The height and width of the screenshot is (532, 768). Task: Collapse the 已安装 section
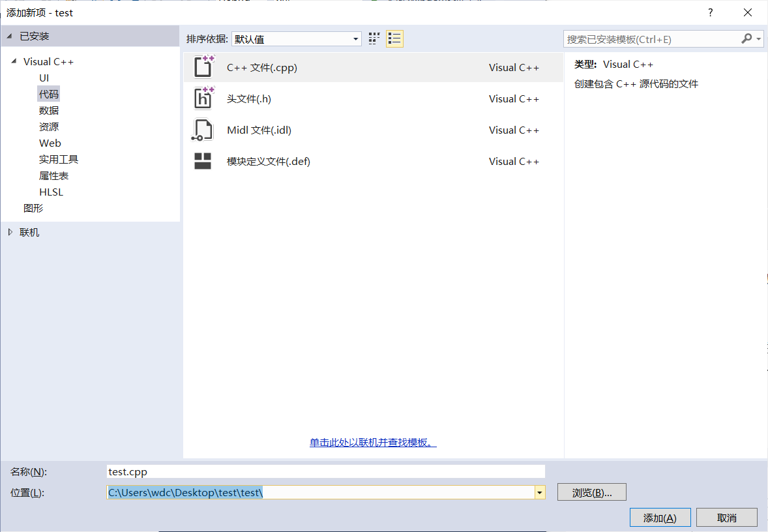coord(9,36)
